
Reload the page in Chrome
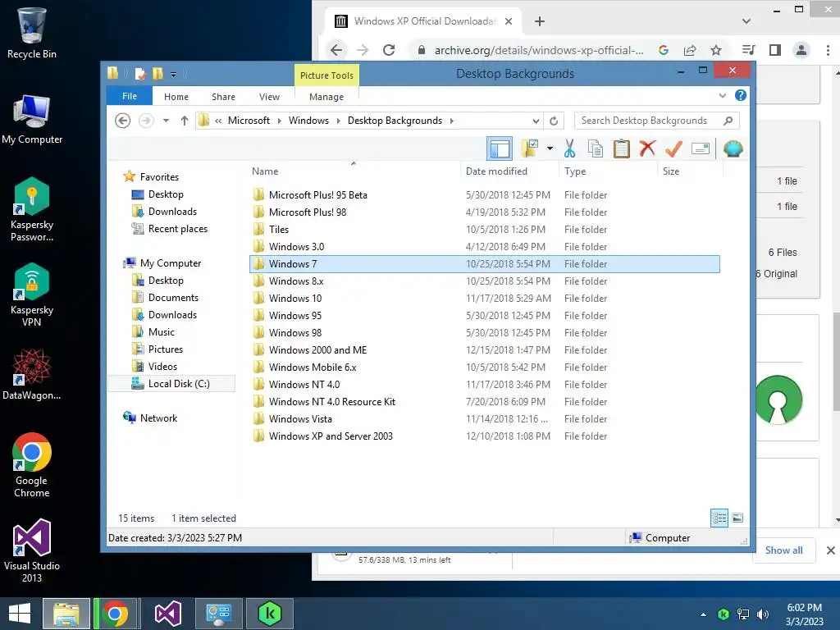pos(389,50)
